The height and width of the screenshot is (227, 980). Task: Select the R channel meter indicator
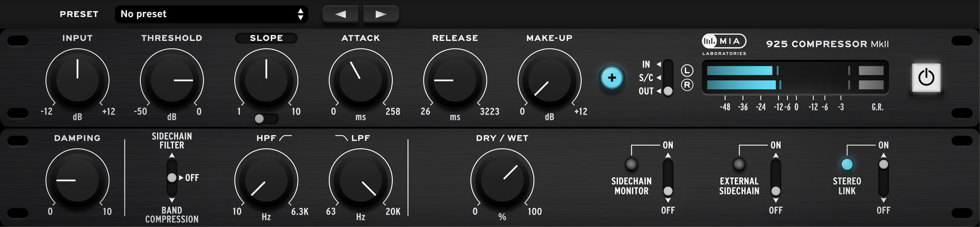[x=687, y=85]
